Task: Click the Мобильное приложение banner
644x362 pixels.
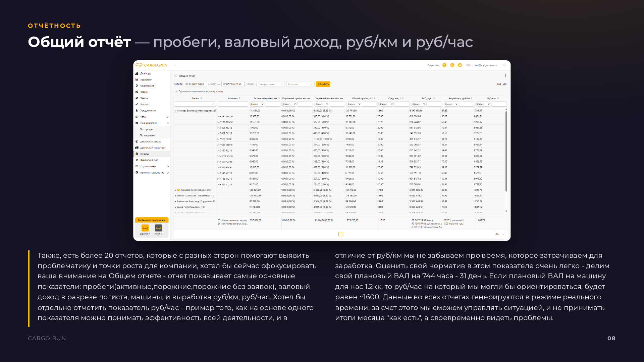Action: 152,220
